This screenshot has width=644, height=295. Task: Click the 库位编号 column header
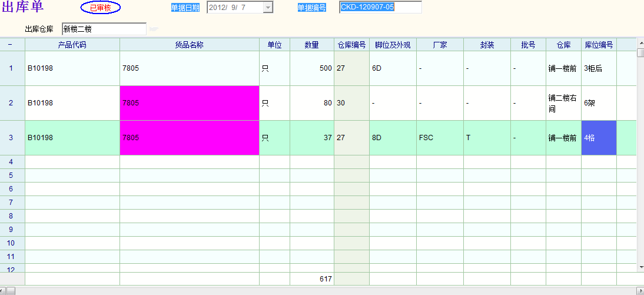tap(598, 45)
